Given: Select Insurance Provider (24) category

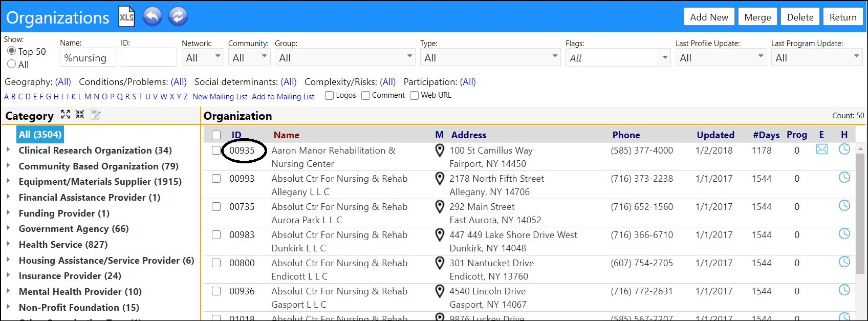Looking at the screenshot, I should [70, 276].
